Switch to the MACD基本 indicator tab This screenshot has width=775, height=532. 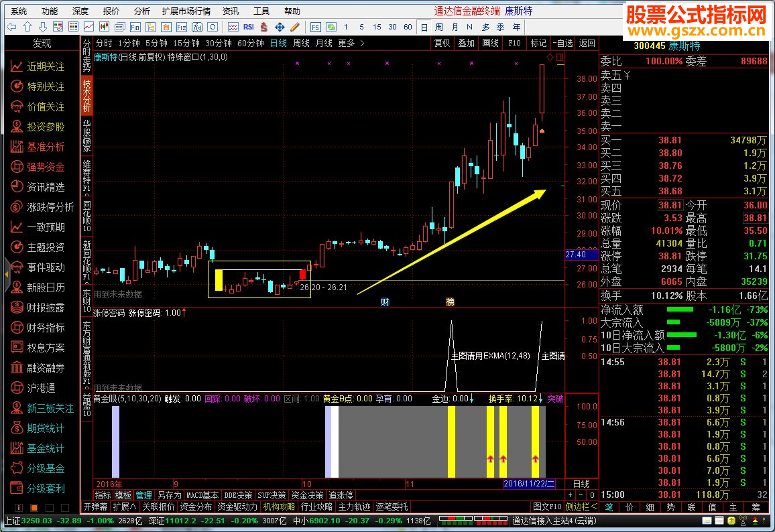[x=202, y=495]
